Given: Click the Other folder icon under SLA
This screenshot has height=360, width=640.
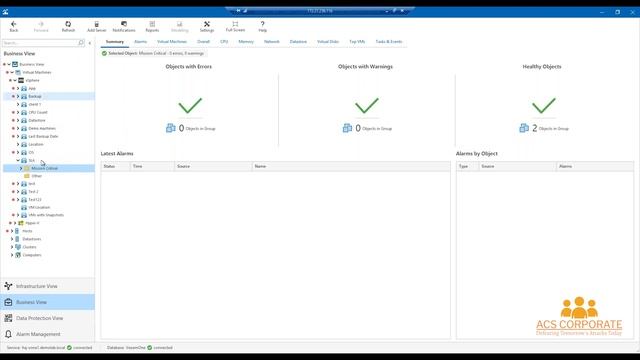Looking at the screenshot, I should pos(27,176).
